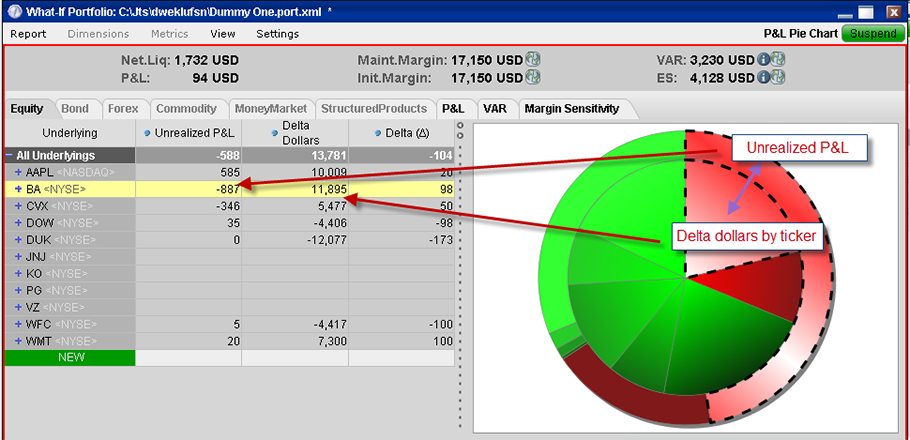The height and width of the screenshot is (440, 910).
Task: Click the P&L summary value 94 USD
Action: (215, 78)
